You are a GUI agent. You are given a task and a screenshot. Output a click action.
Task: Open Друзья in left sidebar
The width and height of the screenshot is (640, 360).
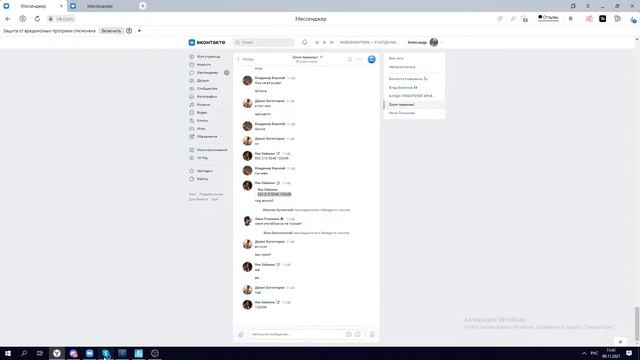tap(202, 81)
